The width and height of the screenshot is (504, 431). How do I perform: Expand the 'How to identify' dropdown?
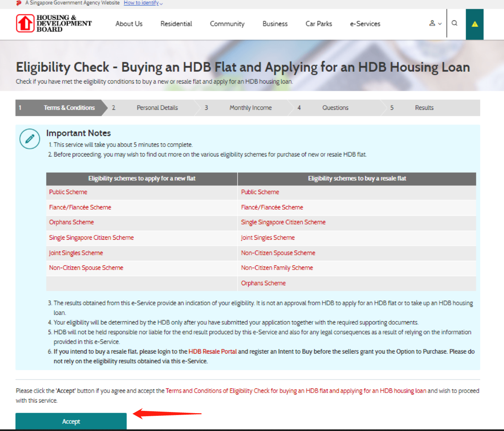(x=143, y=3)
